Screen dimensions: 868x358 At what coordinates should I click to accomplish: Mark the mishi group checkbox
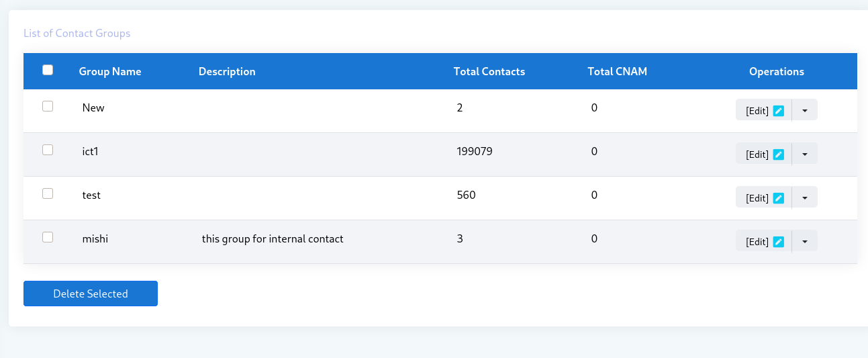[48, 237]
